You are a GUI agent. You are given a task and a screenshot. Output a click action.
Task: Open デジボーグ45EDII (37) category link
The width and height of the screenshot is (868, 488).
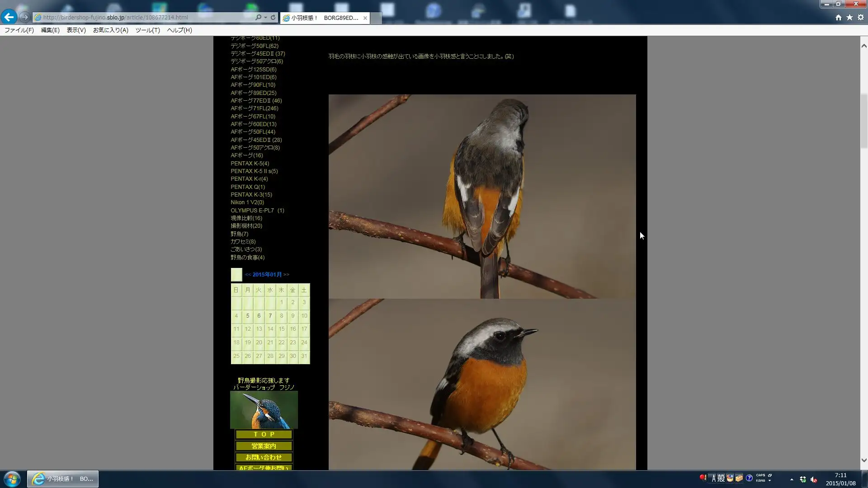click(x=258, y=54)
